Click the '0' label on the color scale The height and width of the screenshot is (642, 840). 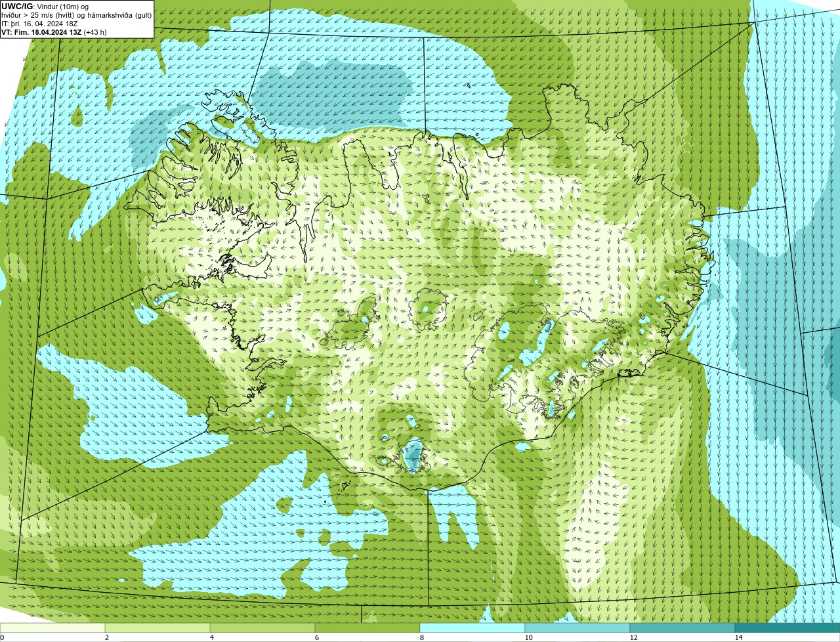pos(2,637)
